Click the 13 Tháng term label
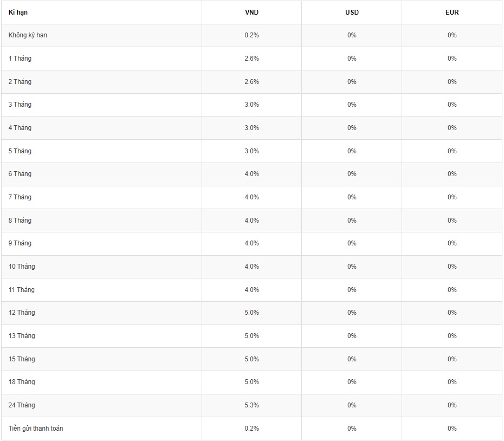 coord(22,336)
